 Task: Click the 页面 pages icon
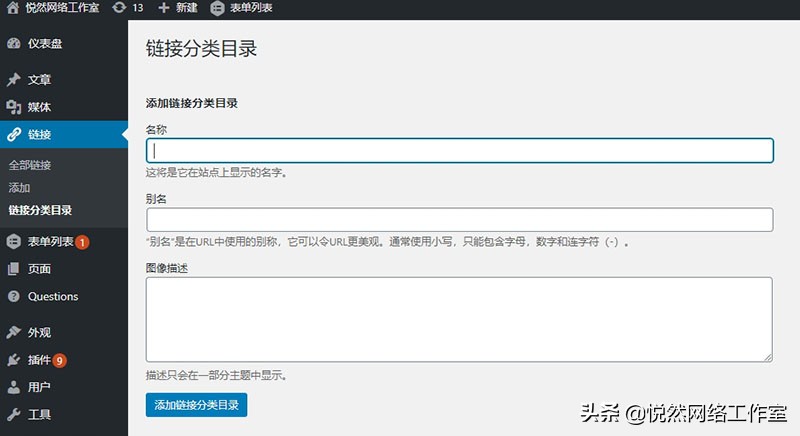coord(14,269)
